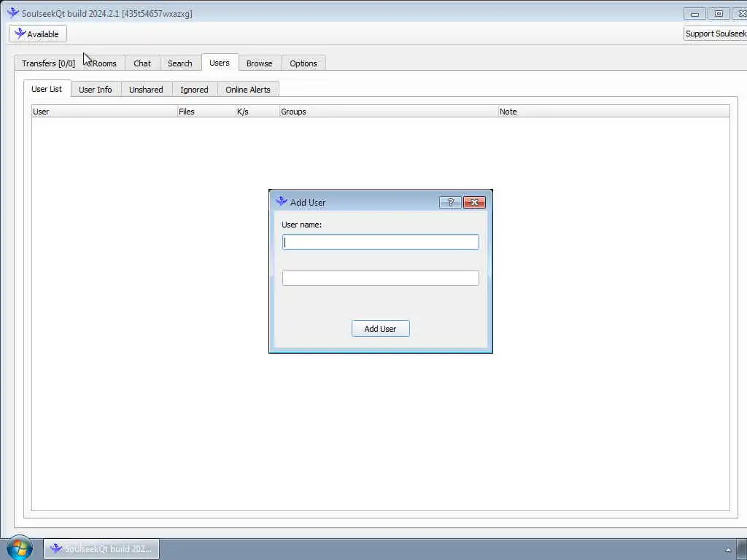Click the second text field in Add User dialog
747x560 pixels.
(380, 278)
